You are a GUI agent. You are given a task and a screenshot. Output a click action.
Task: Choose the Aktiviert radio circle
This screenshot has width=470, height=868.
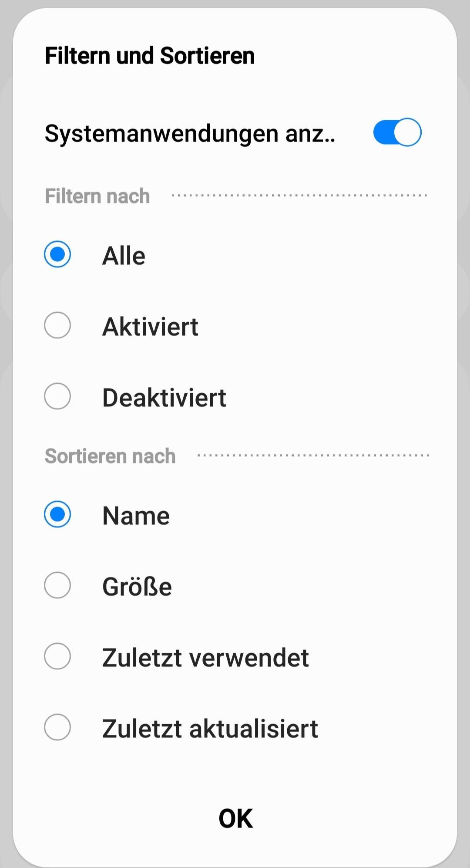(57, 325)
